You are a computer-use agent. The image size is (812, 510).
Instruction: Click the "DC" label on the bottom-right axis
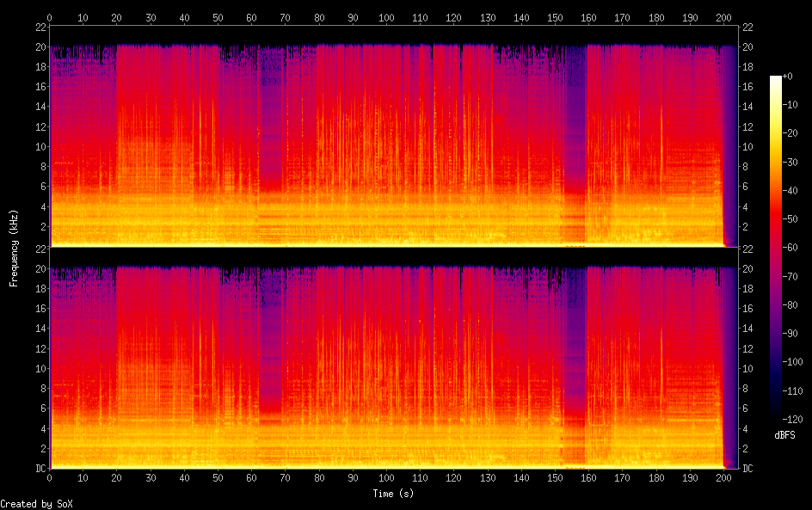[748, 469]
